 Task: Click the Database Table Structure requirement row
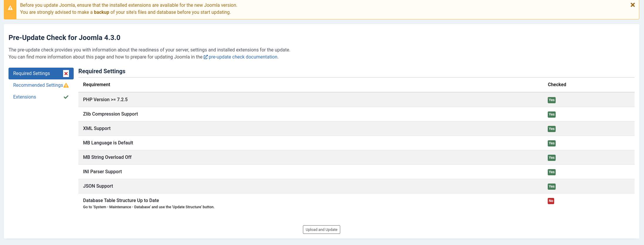121,201
